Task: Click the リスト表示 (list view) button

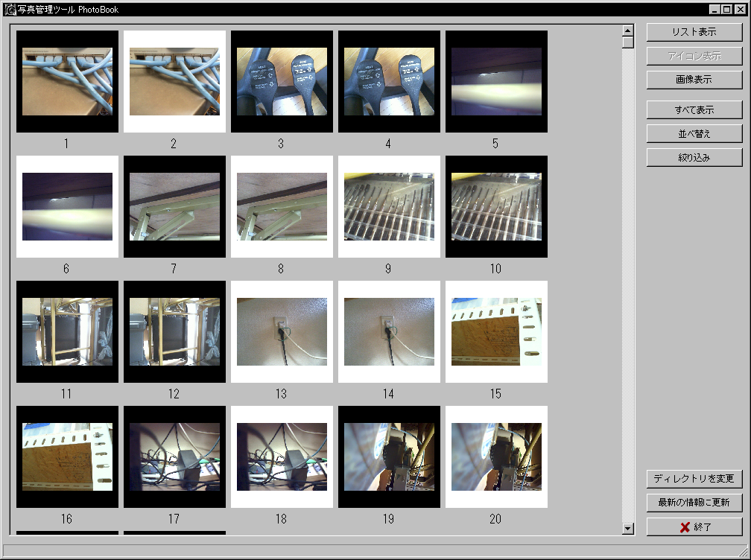Action: pyautogui.click(x=694, y=32)
